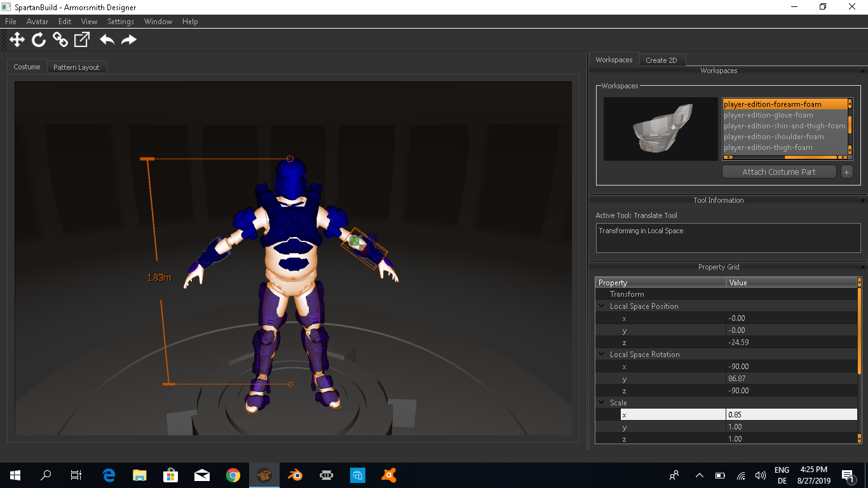This screenshot has height=488, width=868.
Task: Click the chain link tool icon
Action: click(x=60, y=40)
